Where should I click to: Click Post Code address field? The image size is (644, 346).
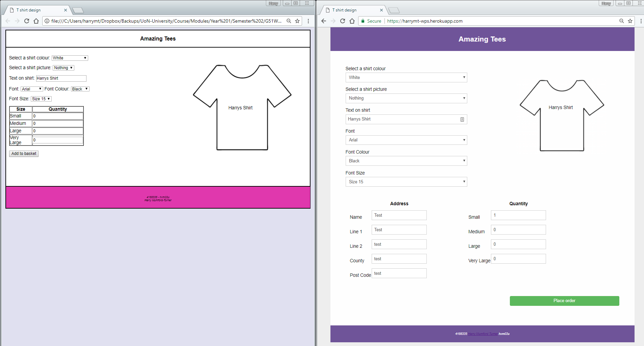pyautogui.click(x=399, y=273)
